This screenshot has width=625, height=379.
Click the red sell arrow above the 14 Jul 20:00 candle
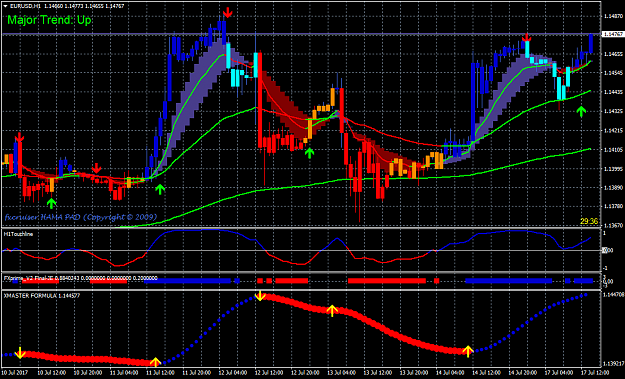click(527, 38)
